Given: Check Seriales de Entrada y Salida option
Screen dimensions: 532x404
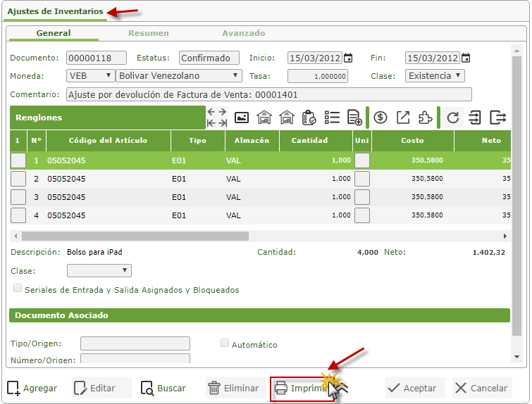Looking at the screenshot, I should pos(18,289).
